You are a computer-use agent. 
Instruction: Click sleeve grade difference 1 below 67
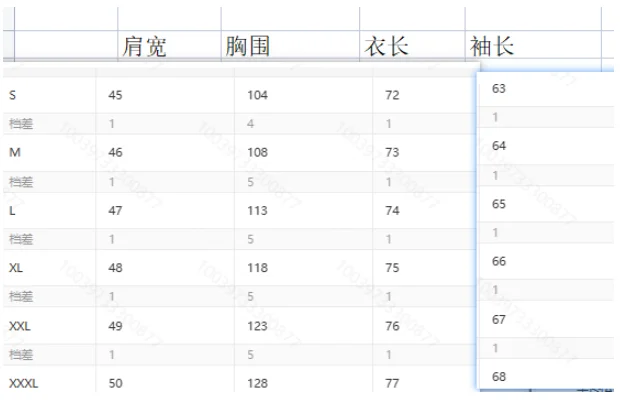pos(495,348)
